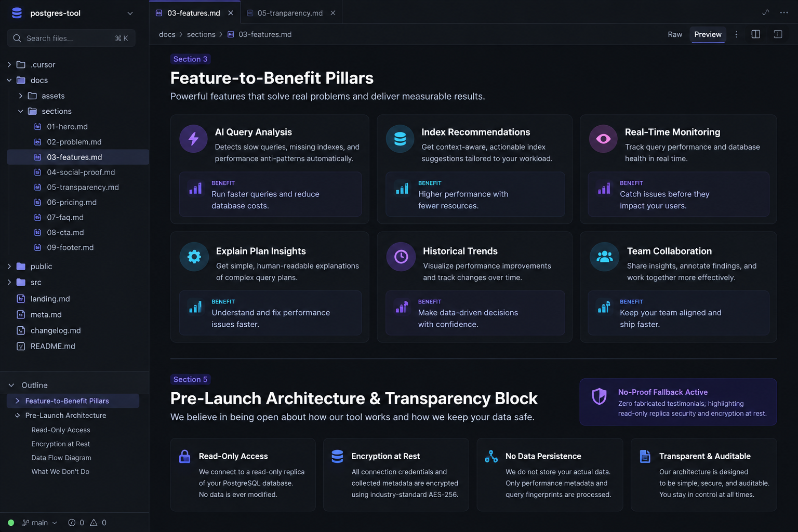The width and height of the screenshot is (798, 532).
Task: Click the Read-Only Access lock icon
Action: click(184, 457)
